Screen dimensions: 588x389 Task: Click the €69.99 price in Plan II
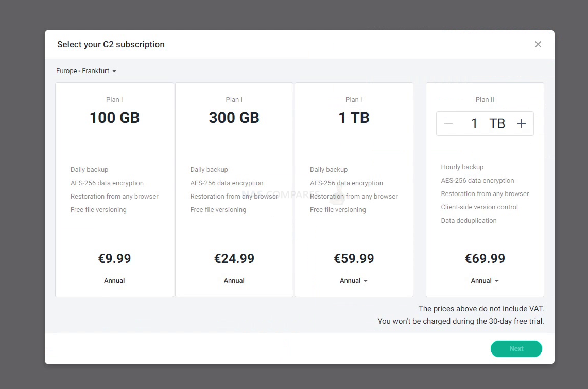point(485,258)
